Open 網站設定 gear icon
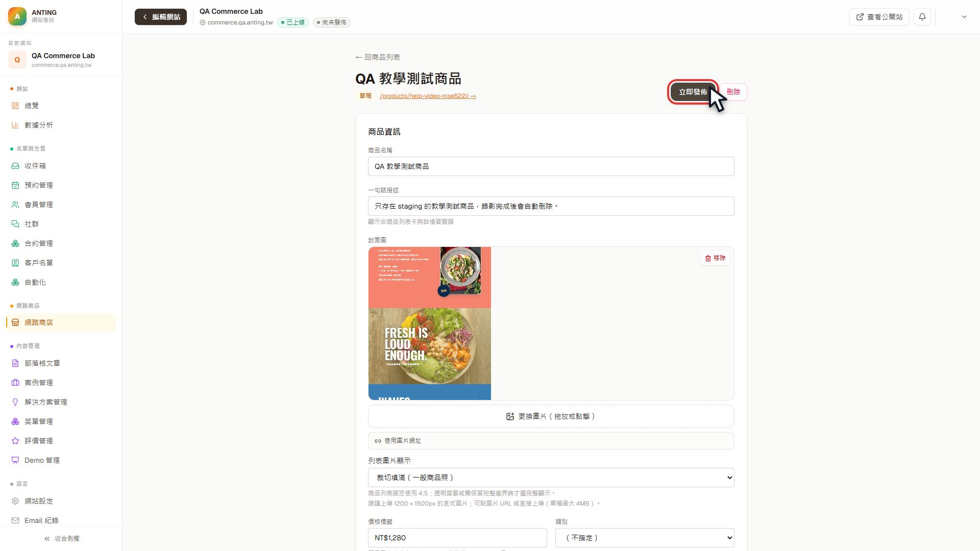The width and height of the screenshot is (980, 551). pos(15,501)
